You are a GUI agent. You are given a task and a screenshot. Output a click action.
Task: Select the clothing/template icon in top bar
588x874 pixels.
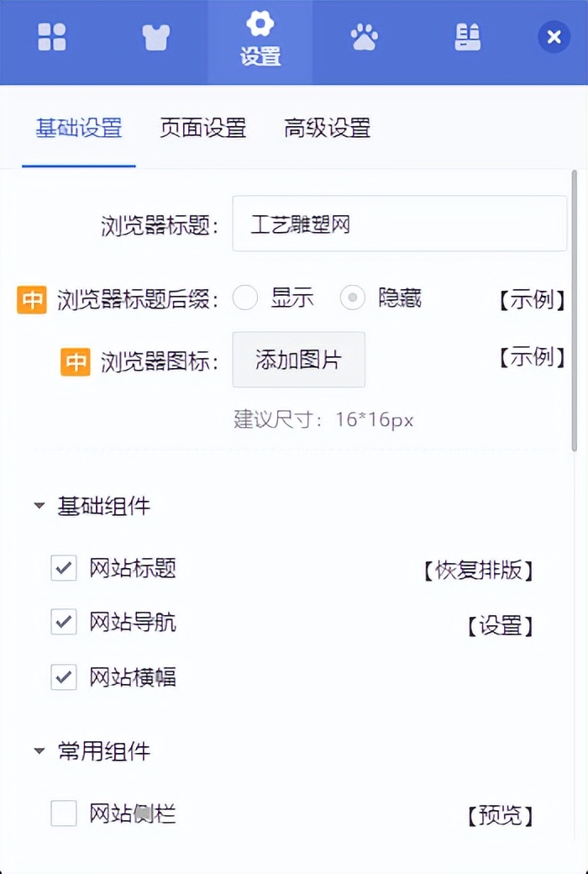[156, 36]
